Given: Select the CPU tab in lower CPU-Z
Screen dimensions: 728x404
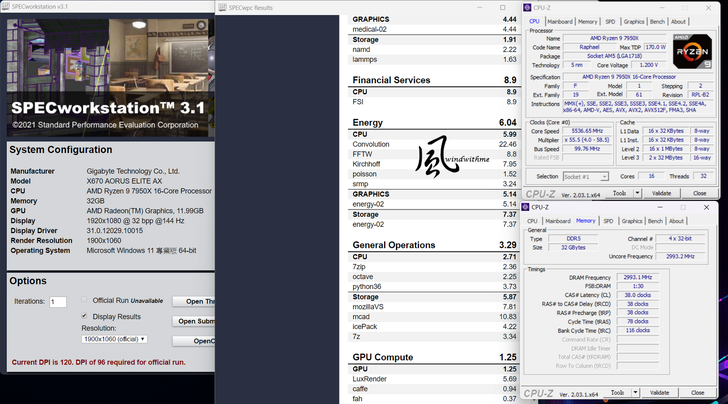Looking at the screenshot, I should (532, 221).
